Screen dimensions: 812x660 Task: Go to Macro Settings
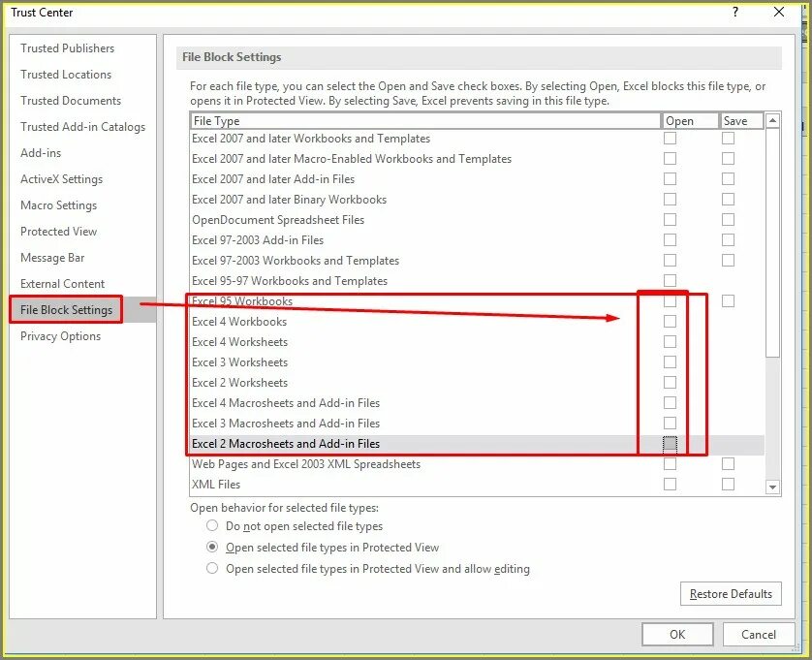pyautogui.click(x=58, y=205)
